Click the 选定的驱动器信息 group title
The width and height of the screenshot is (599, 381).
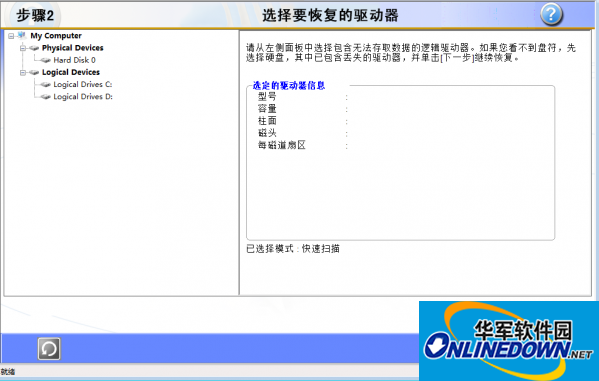[x=289, y=86]
